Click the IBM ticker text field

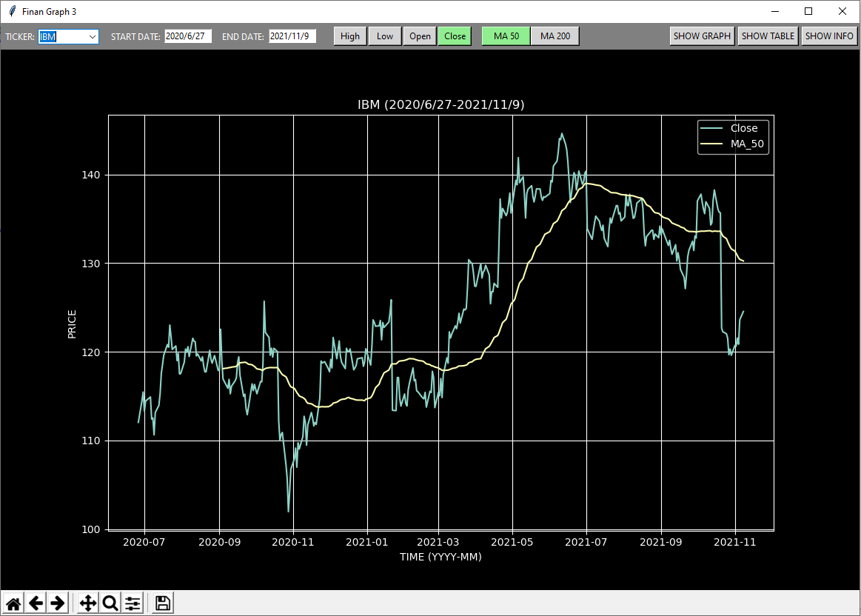[x=63, y=37]
